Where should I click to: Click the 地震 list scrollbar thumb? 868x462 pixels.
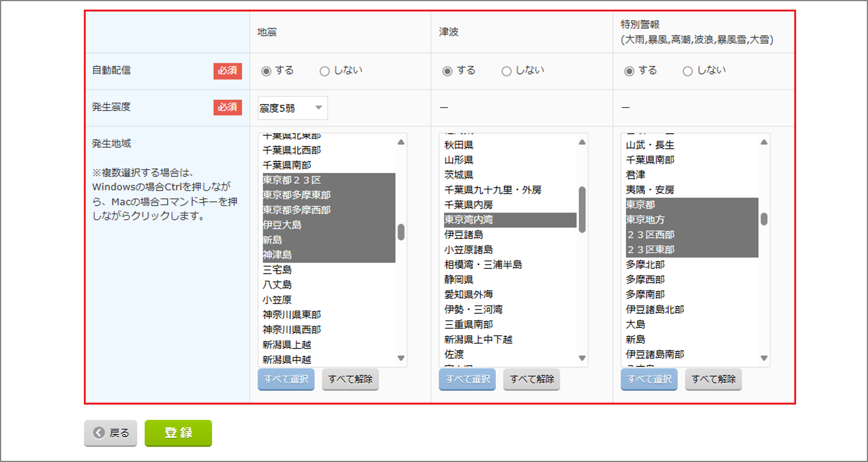click(x=401, y=232)
